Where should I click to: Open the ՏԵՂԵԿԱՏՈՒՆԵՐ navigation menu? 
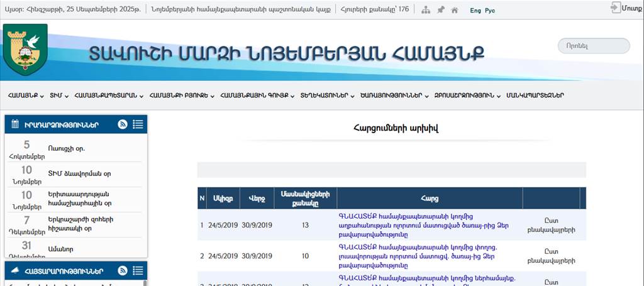327,96
